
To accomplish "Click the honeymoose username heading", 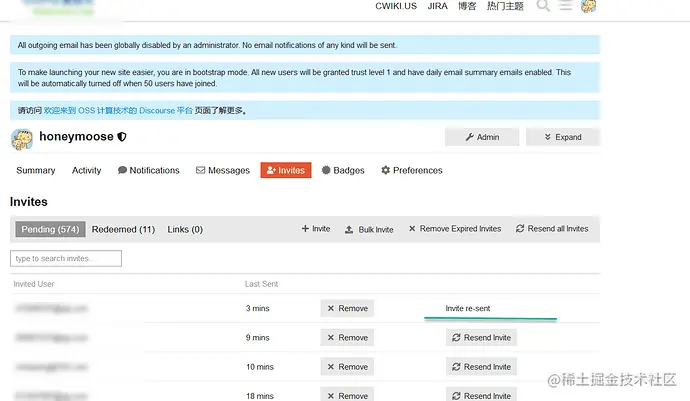I will click(76, 137).
